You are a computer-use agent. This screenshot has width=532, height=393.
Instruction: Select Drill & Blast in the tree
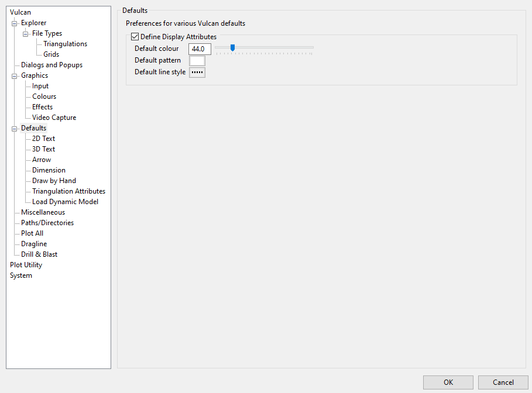(39, 254)
